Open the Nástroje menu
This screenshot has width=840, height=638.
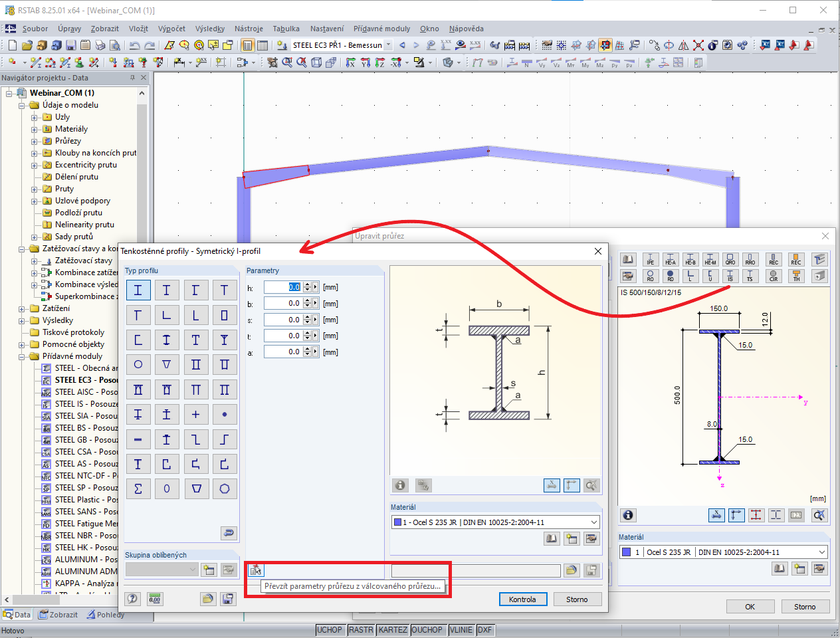pyautogui.click(x=249, y=29)
